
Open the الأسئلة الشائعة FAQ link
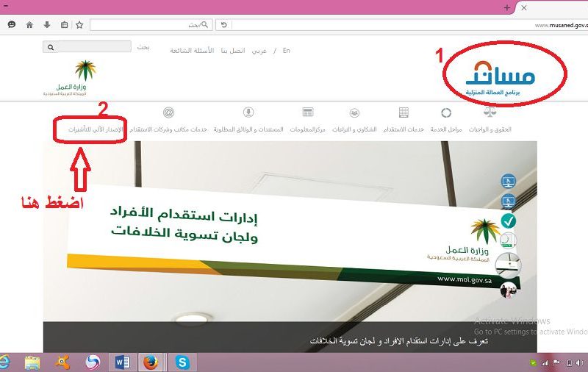tap(191, 51)
